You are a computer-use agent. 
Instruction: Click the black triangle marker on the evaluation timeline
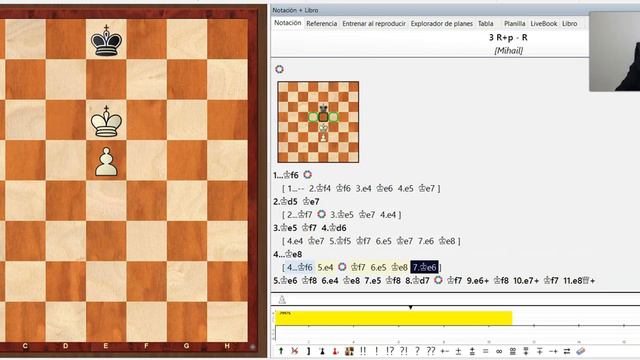click(x=411, y=307)
